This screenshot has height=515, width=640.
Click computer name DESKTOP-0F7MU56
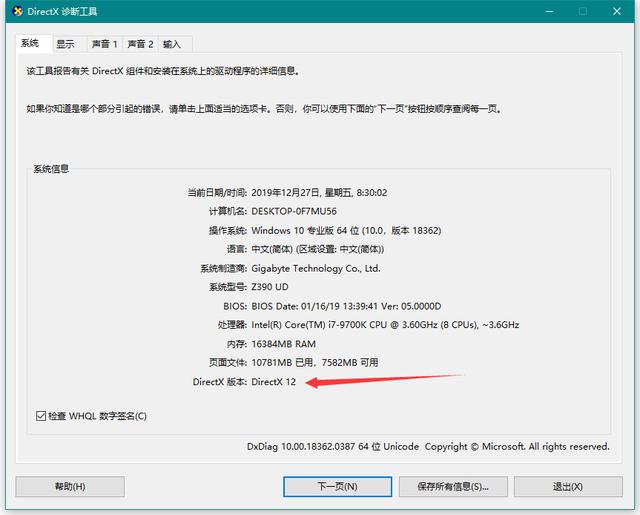click(294, 211)
